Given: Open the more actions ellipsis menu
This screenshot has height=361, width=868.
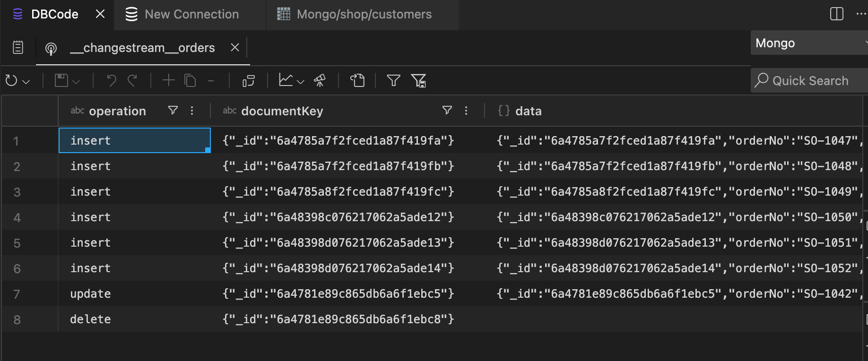Looking at the screenshot, I should pyautogui.click(x=861, y=14).
